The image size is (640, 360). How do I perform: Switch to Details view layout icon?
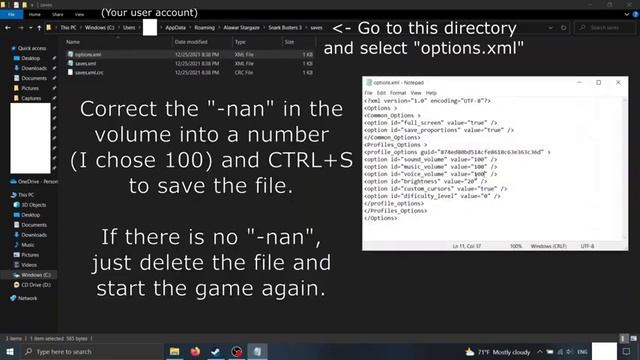tap(623, 338)
